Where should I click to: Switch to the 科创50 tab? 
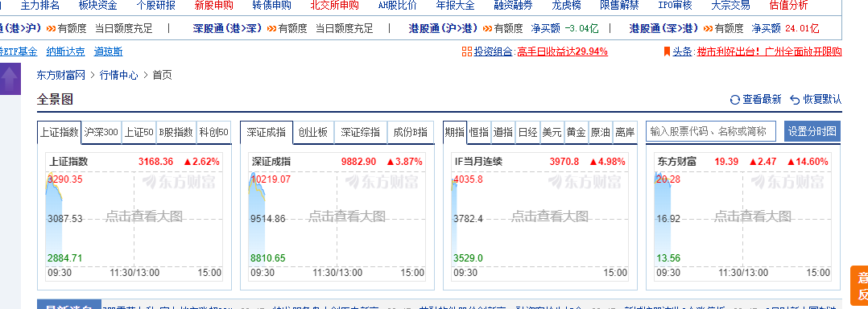[x=213, y=133]
